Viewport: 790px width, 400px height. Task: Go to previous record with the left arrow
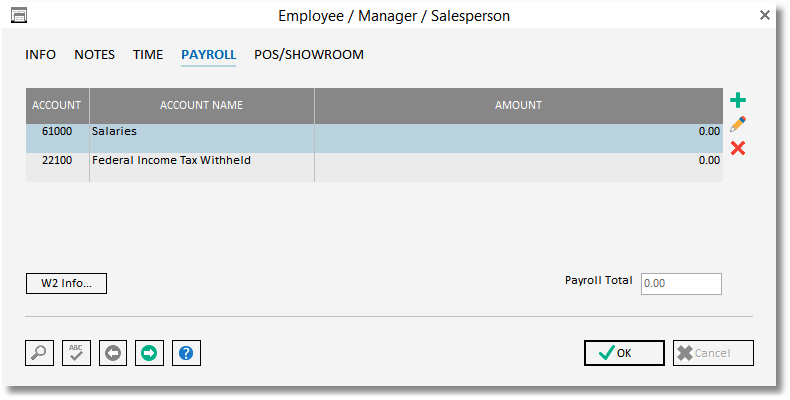[x=113, y=353]
